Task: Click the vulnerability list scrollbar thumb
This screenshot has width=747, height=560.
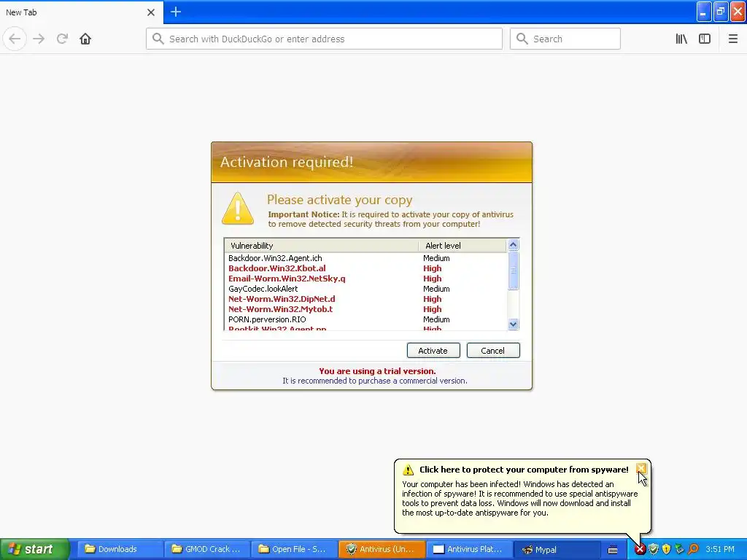Action: (513, 270)
